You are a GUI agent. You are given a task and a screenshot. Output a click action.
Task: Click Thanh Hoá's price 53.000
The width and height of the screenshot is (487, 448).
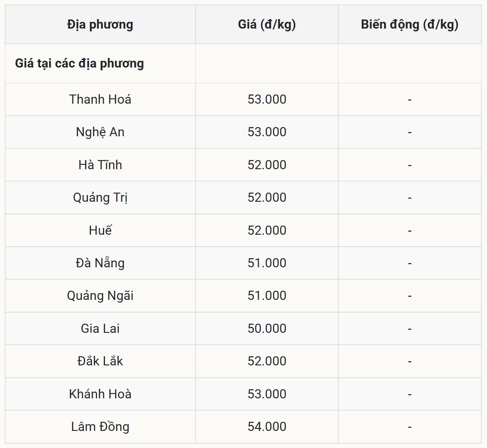[x=267, y=99]
